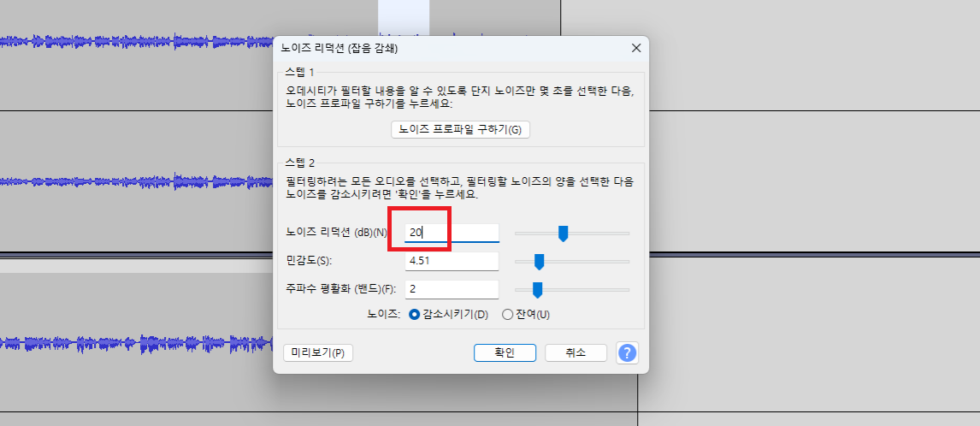Image resolution: width=980 pixels, height=426 pixels.
Task: Click the 노이즈 프로파일 구하기(G) button
Action: 460,129
